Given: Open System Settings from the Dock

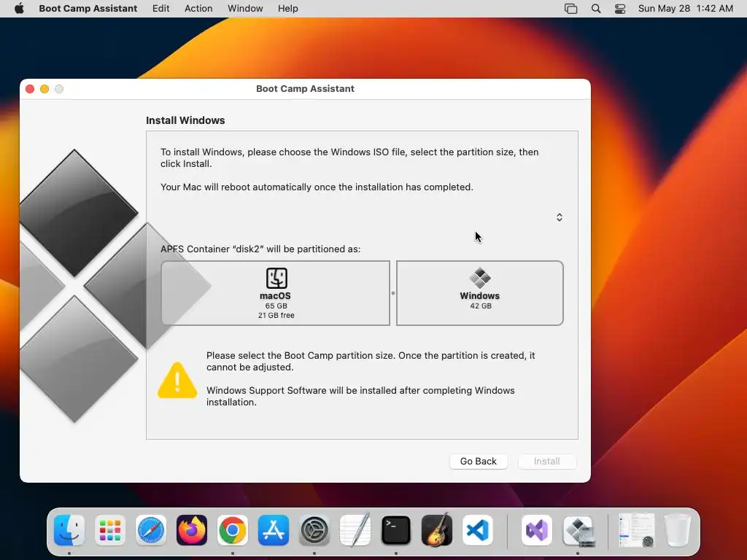Looking at the screenshot, I should coord(314,530).
